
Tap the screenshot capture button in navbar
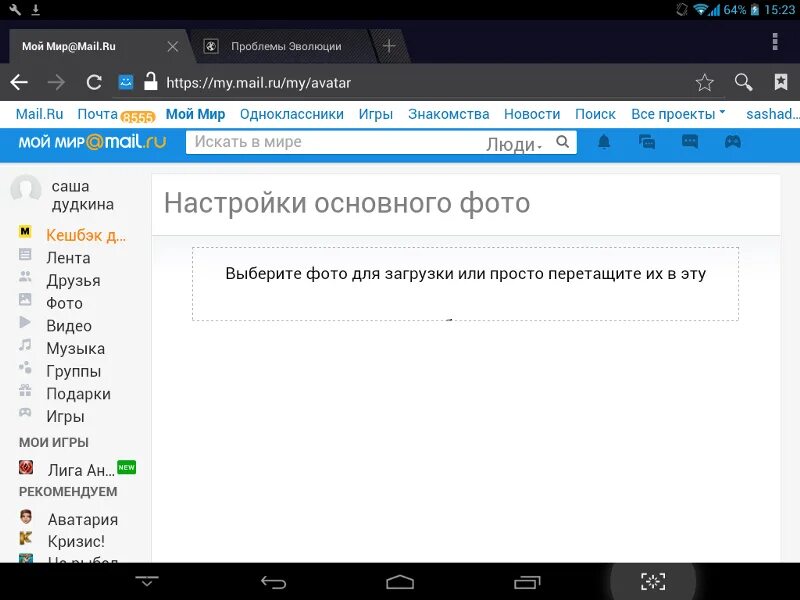653,581
